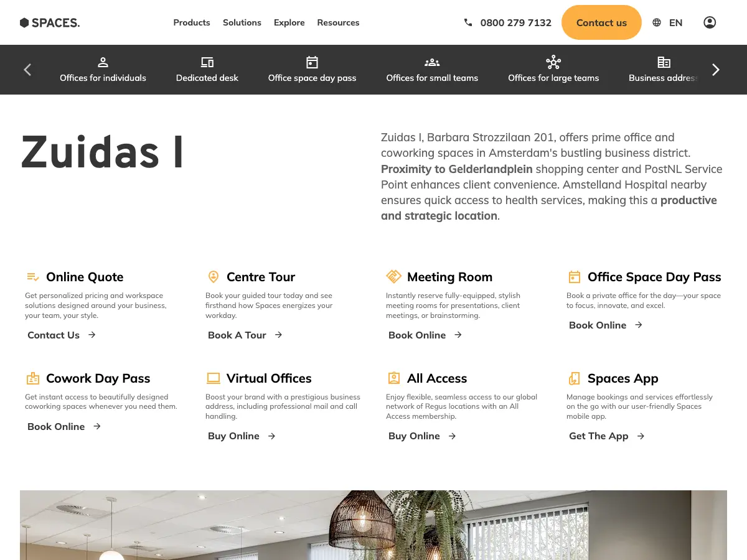Viewport: 747px width, 560px height.
Task: Click the Meeting Room heading
Action: point(449,277)
